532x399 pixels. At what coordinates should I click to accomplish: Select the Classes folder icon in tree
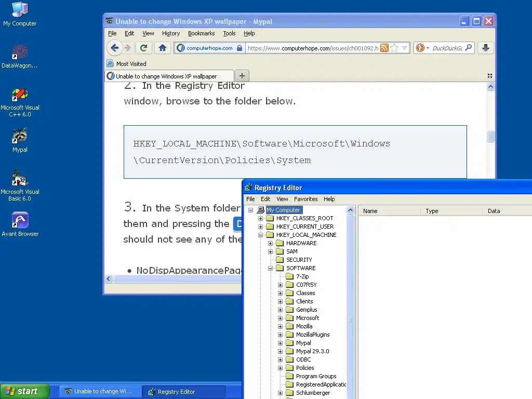[x=289, y=293]
